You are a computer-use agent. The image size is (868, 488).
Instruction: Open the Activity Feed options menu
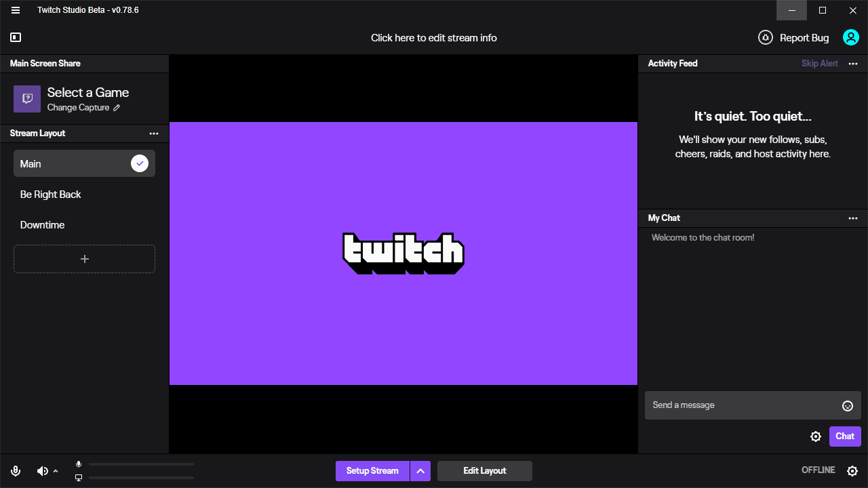[x=852, y=63]
